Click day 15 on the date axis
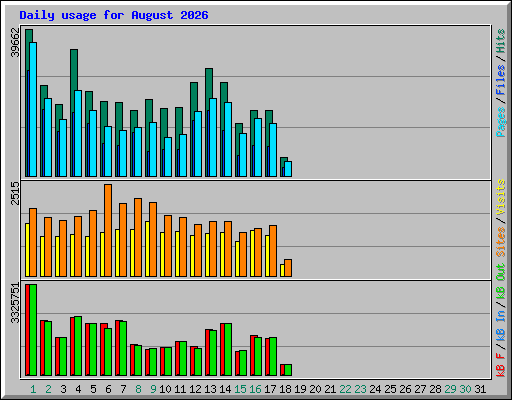 click(240, 389)
